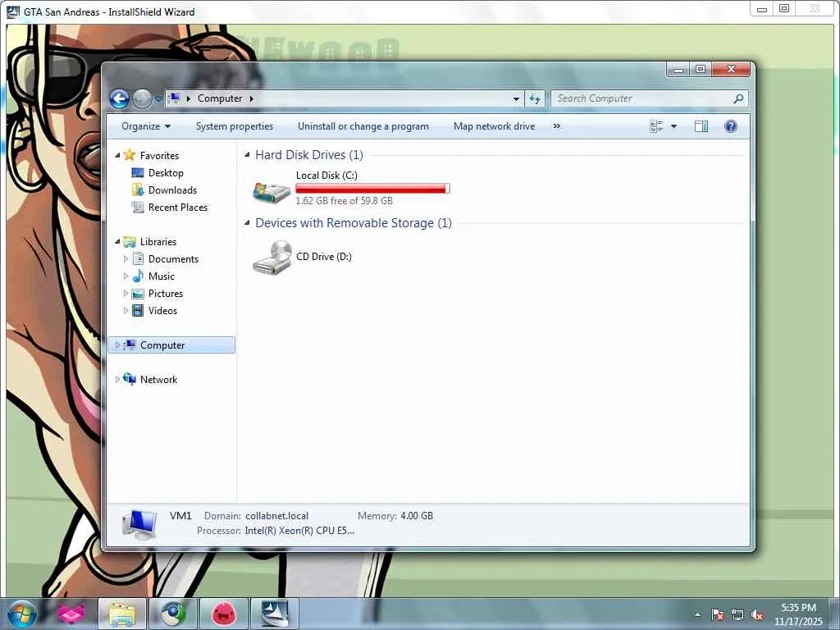The width and height of the screenshot is (840, 630).
Task: Collapse Devices with Removable Storage group
Action: coord(247,223)
